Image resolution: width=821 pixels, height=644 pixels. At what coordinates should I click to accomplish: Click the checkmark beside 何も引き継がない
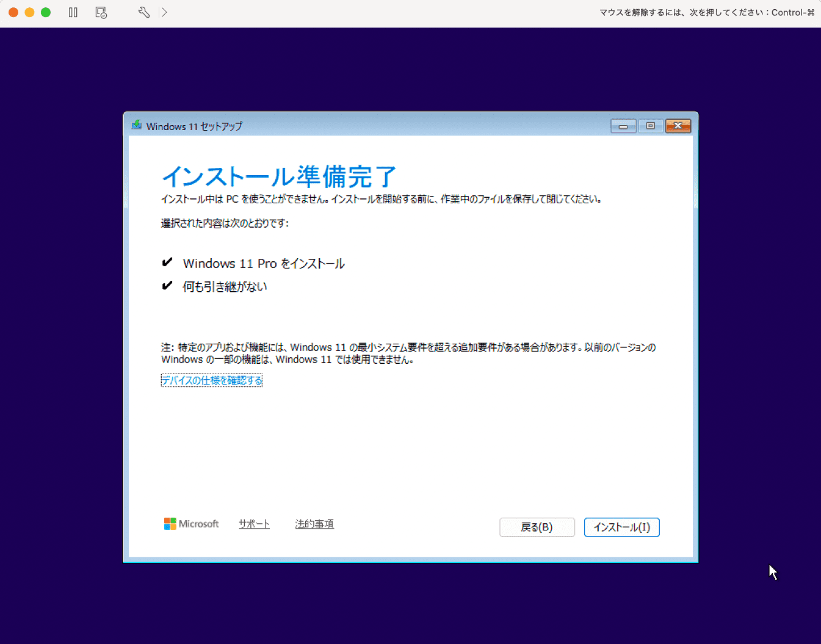pos(167,286)
